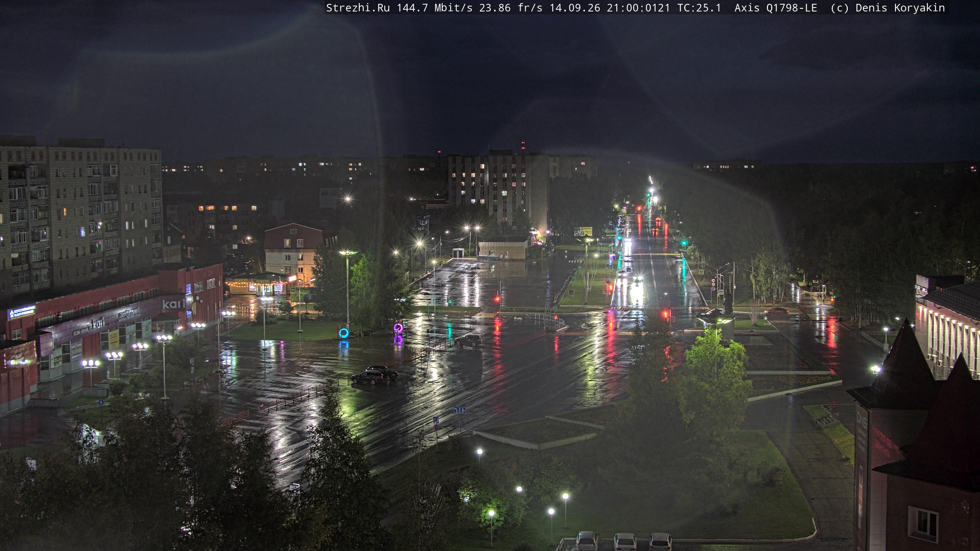The height and width of the screenshot is (551, 980).
Task: Click the blue lane-direction road sign
Action: click(x=460, y=410)
